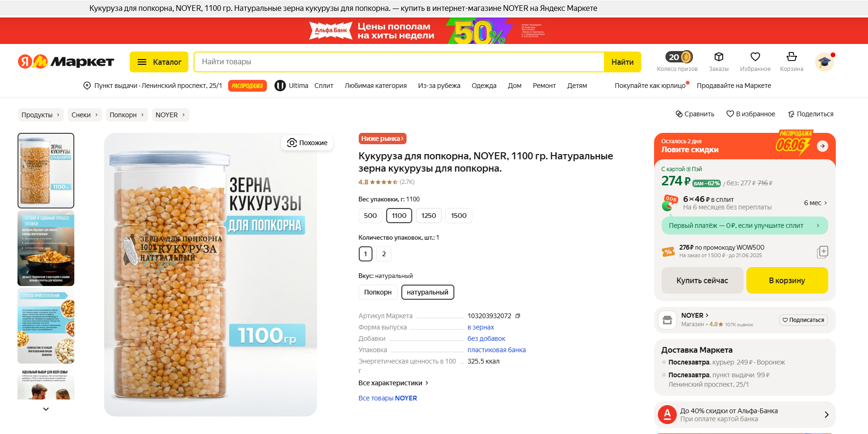
Task: Copy promo code WOW500 icon
Action: (x=823, y=252)
